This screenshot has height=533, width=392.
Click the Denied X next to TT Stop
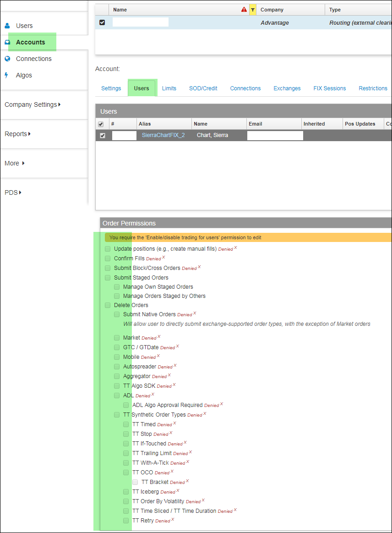coord(163,434)
